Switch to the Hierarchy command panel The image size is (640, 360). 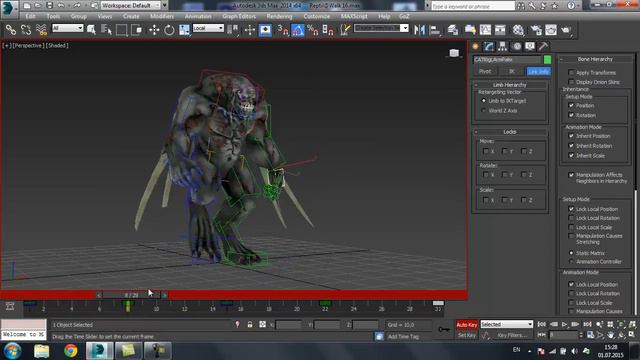502,47
